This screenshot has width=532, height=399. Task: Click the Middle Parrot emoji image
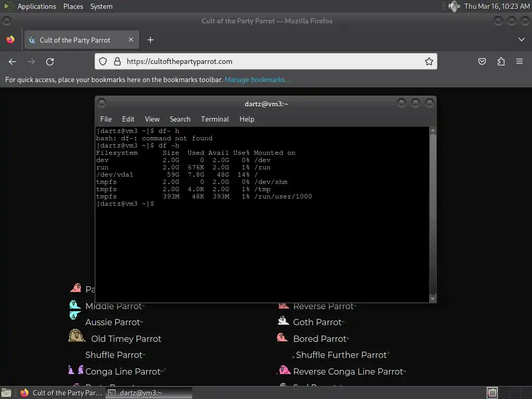coord(75,304)
